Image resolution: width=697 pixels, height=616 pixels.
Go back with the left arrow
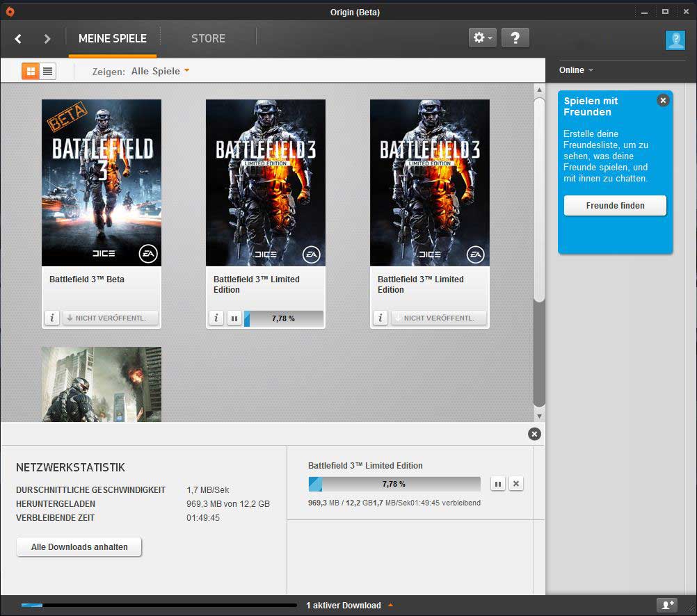[18, 39]
